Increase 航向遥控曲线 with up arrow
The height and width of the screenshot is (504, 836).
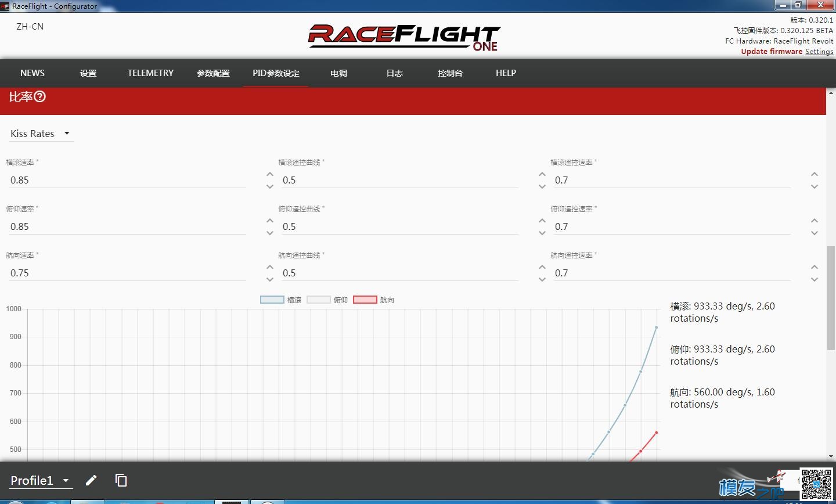542,267
